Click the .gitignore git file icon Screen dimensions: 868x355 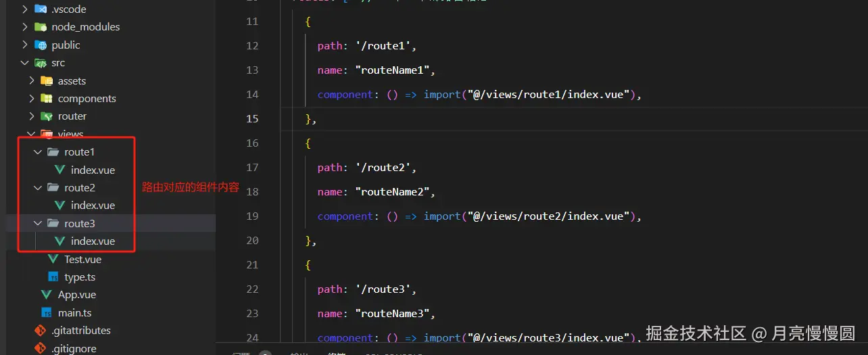pyautogui.click(x=41, y=349)
